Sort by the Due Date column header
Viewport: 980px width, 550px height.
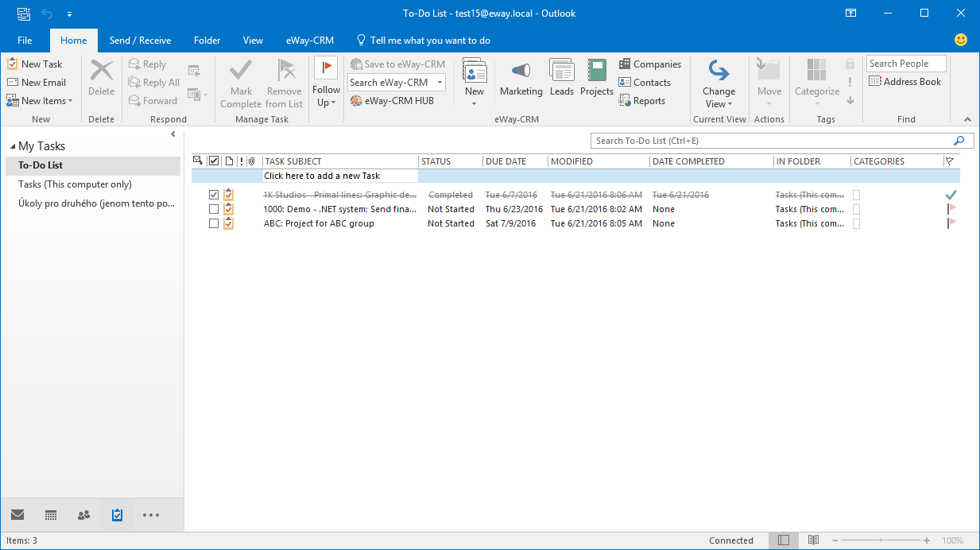click(x=515, y=161)
